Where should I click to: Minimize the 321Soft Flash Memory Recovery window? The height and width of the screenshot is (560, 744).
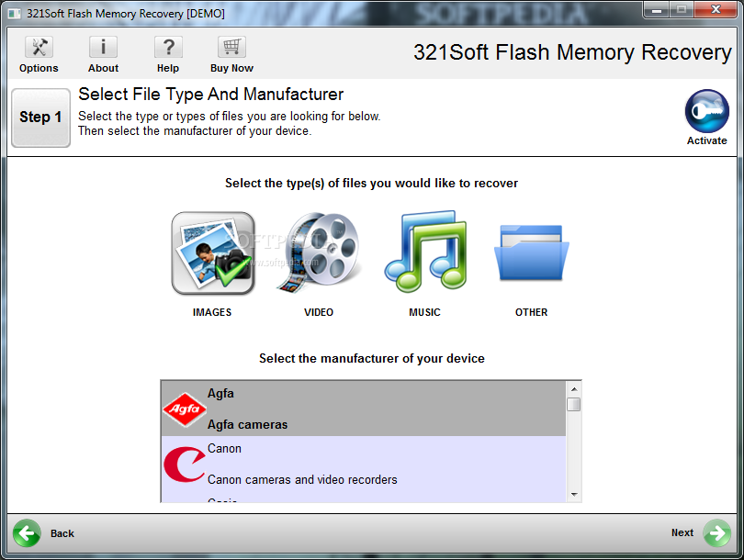point(657,10)
